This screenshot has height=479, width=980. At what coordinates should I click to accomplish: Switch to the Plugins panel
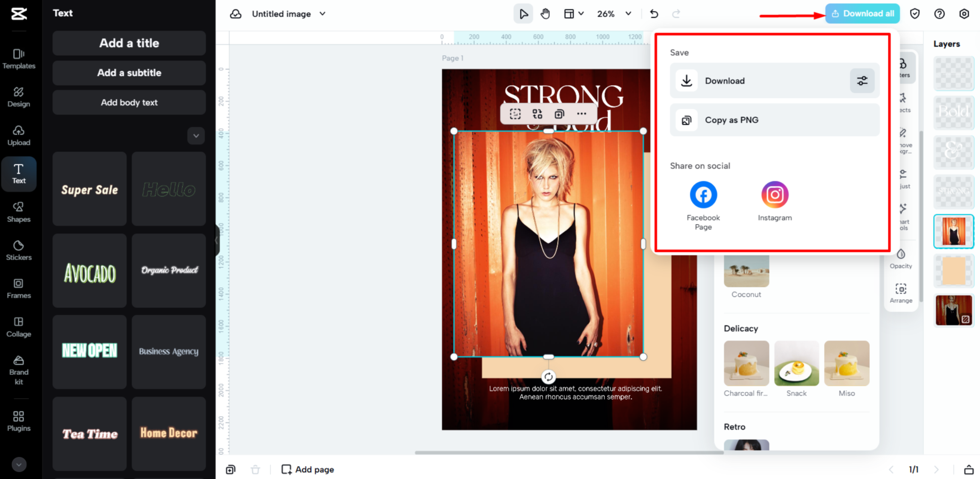pos(18,420)
